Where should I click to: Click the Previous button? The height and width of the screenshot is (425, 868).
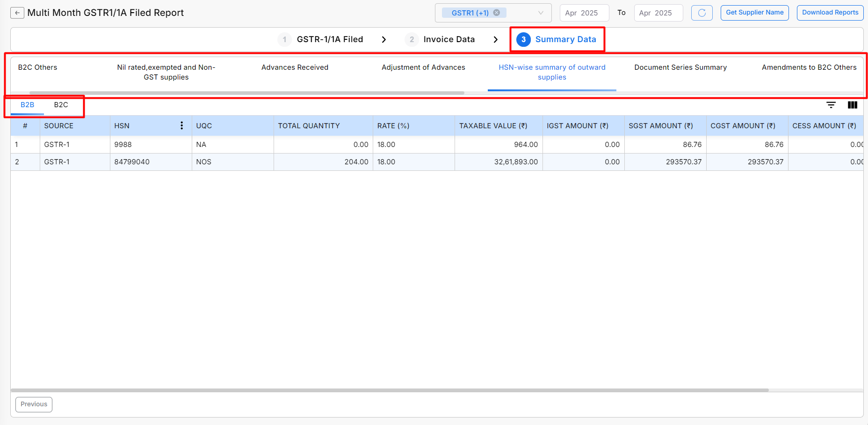[34, 404]
